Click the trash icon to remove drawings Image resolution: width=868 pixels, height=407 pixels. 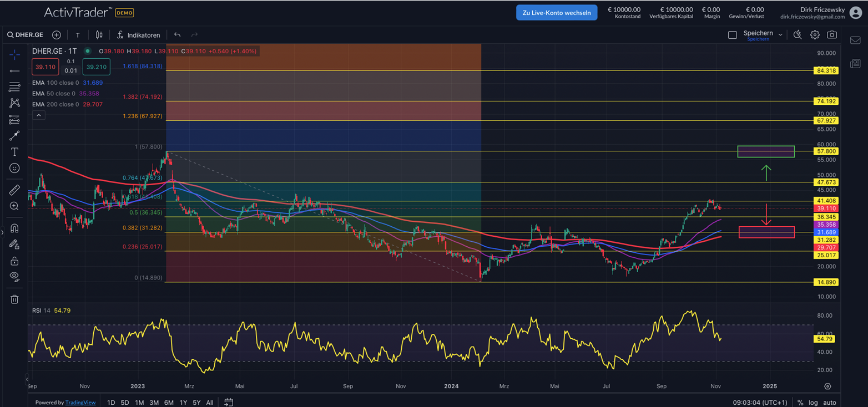pyautogui.click(x=14, y=299)
